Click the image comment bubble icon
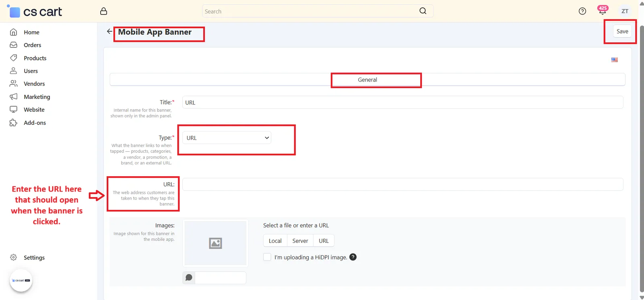This screenshot has height=300, width=644. click(189, 277)
